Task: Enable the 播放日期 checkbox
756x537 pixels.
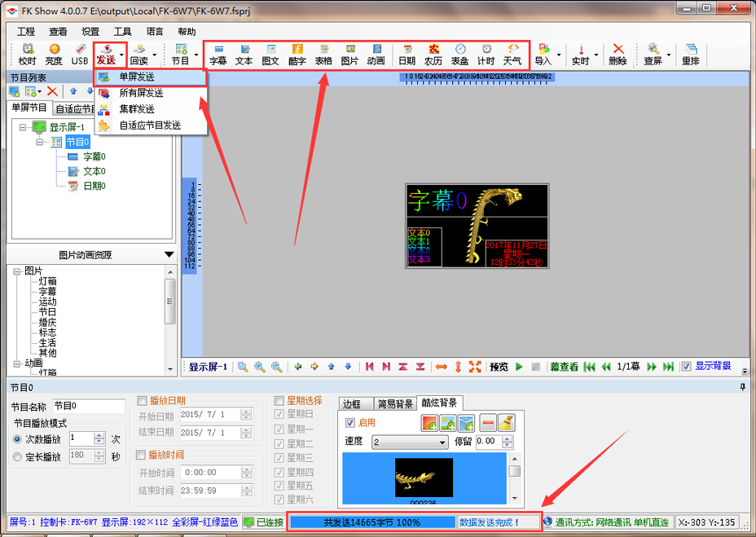Action: coord(142,400)
